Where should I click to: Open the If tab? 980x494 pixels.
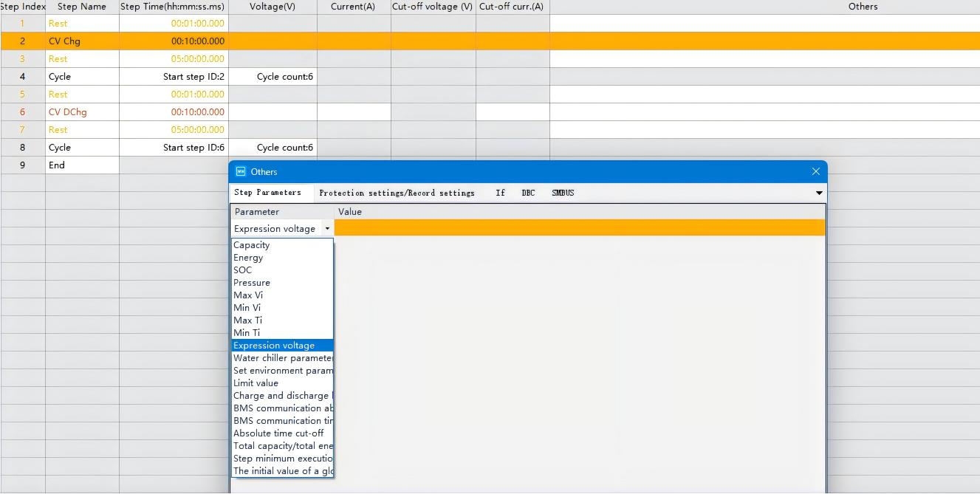pyautogui.click(x=500, y=193)
